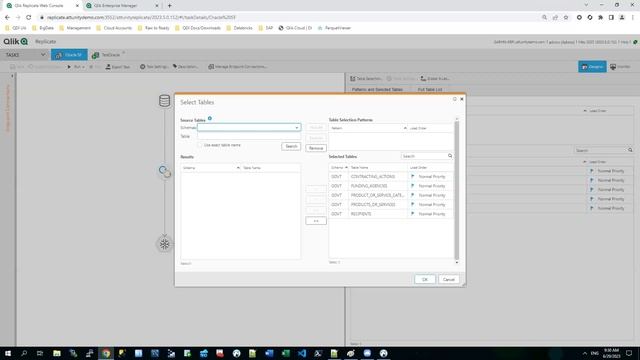
Task: Click priority flag icon for FUNDING_AGENCIES
Action: (x=413, y=186)
